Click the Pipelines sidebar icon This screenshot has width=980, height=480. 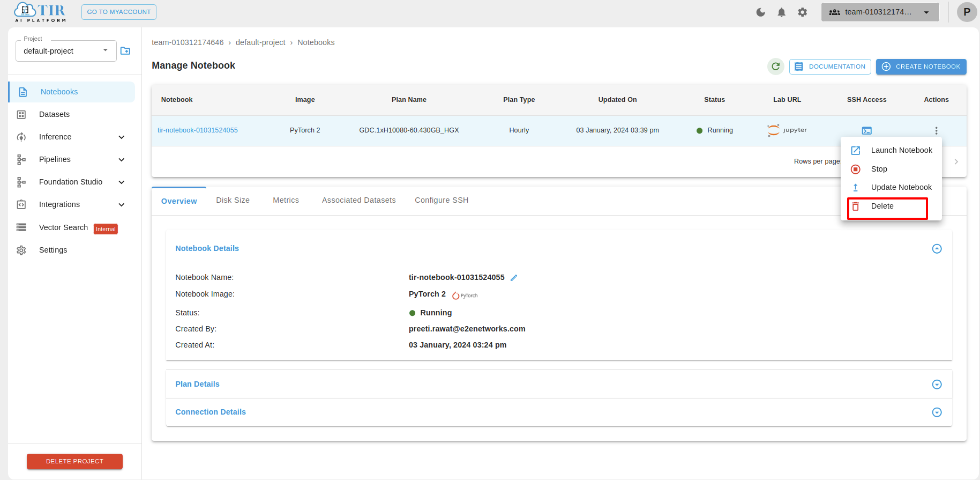click(x=21, y=159)
